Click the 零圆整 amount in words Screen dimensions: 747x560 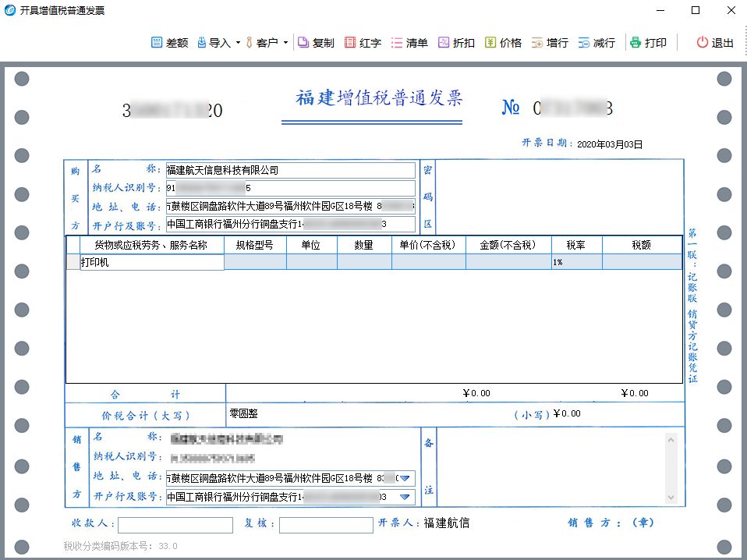coord(243,413)
